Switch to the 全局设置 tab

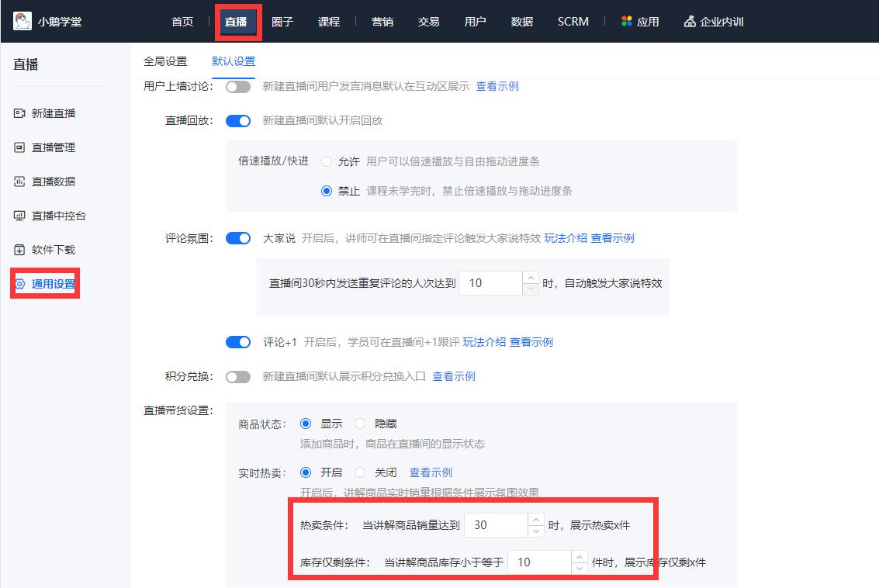tap(165, 61)
